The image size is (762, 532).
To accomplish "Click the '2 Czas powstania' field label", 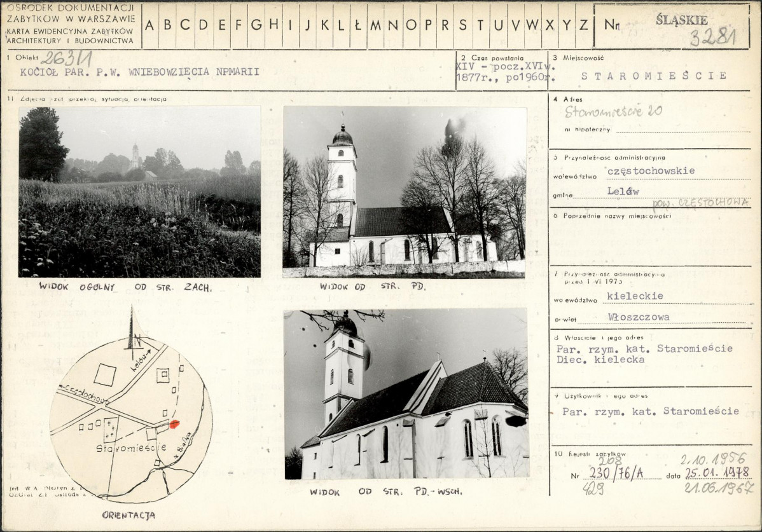I will pyautogui.click(x=492, y=58).
